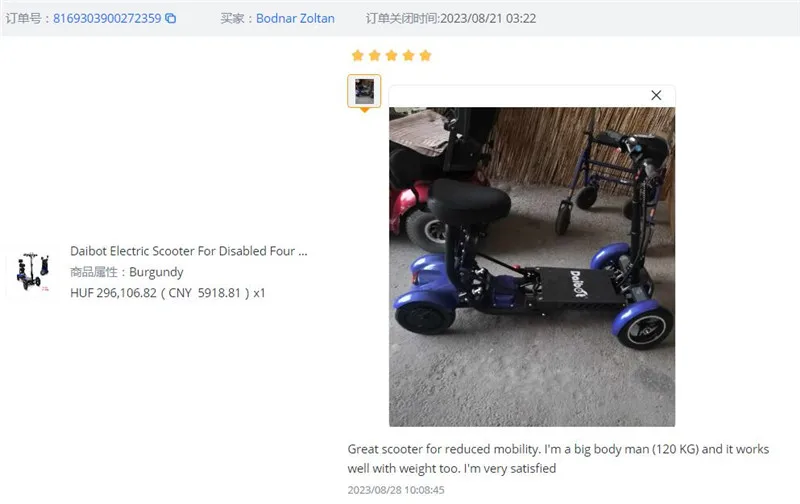Open Daibot Electric Scooter product title
This screenshot has height=504, width=800.
[189, 251]
